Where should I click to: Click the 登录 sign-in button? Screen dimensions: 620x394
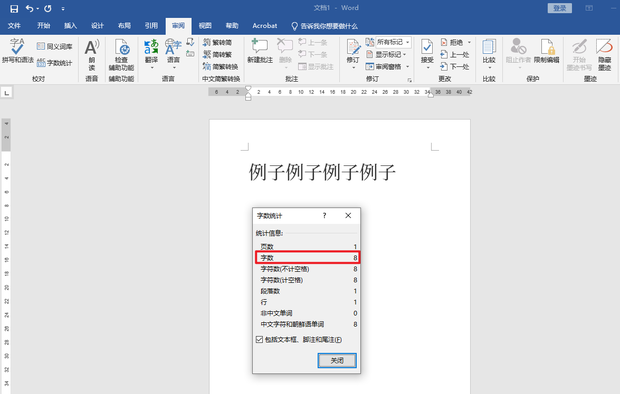[x=560, y=8]
